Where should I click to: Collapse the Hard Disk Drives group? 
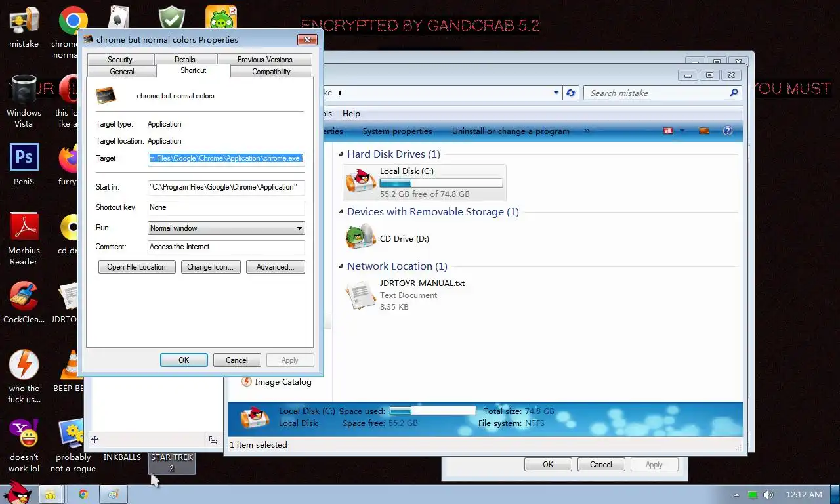[x=341, y=154]
